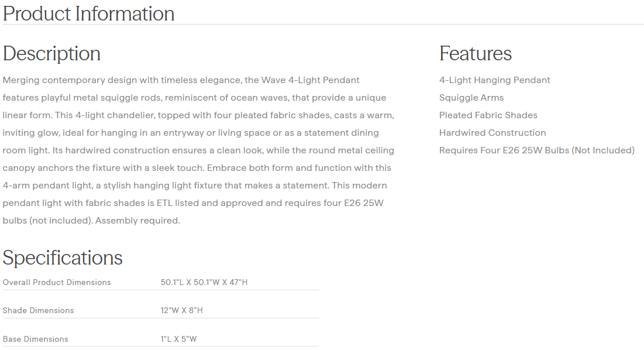Click the Specifications section heading
This screenshot has width=644, height=350.
coord(63,258)
